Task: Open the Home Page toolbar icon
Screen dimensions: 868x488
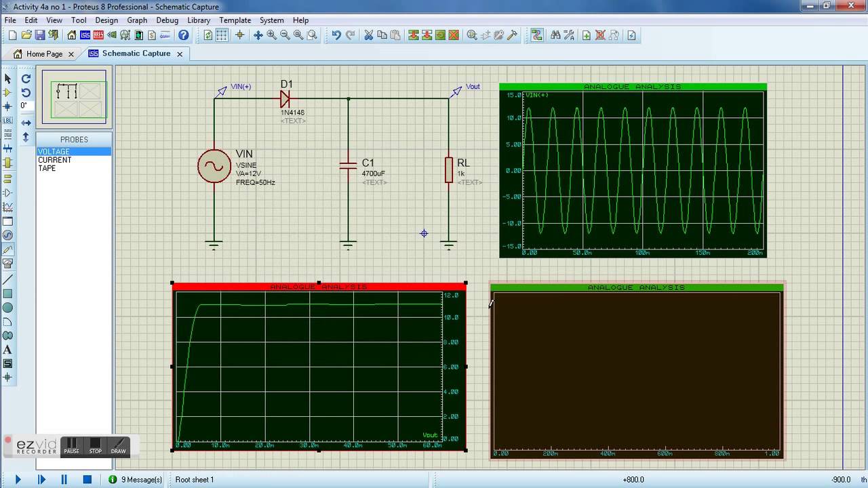Action: [x=71, y=35]
